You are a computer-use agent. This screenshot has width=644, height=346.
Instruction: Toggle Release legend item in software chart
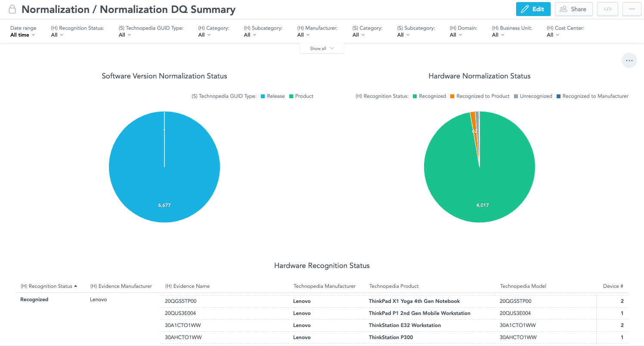click(x=272, y=96)
